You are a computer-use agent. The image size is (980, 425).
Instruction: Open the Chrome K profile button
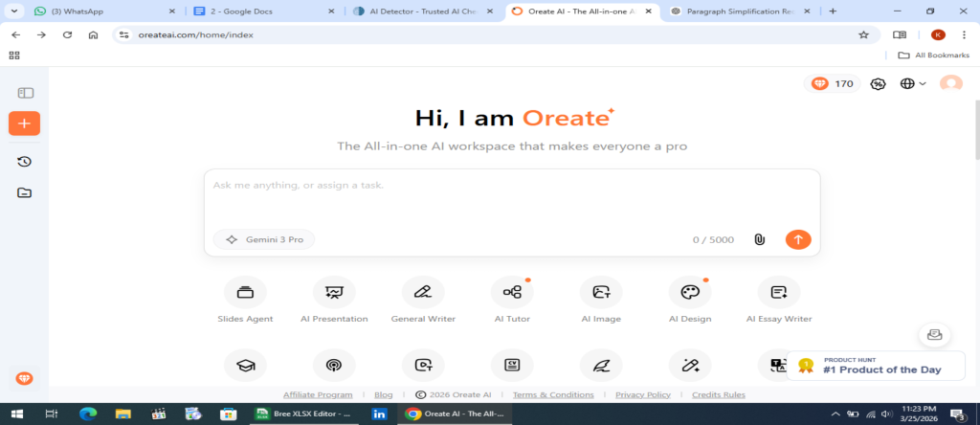click(x=938, y=35)
